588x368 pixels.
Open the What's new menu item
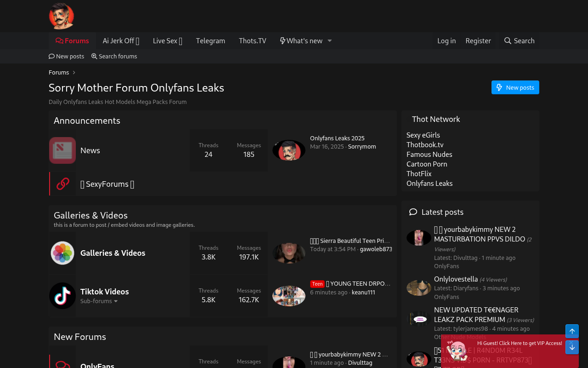click(x=301, y=41)
